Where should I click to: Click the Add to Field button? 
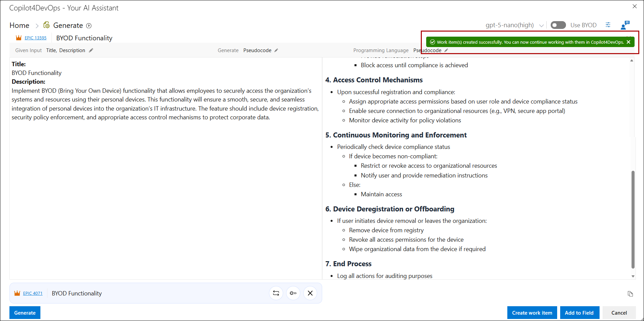coord(579,313)
